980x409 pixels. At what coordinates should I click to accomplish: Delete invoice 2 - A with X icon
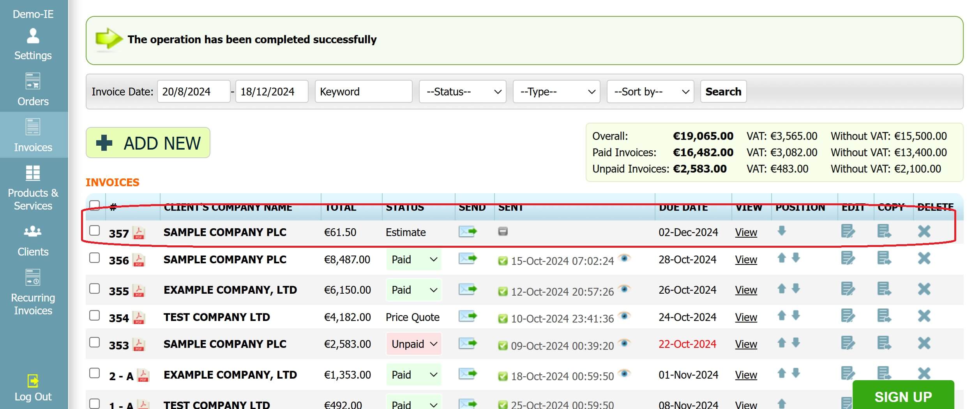(924, 373)
